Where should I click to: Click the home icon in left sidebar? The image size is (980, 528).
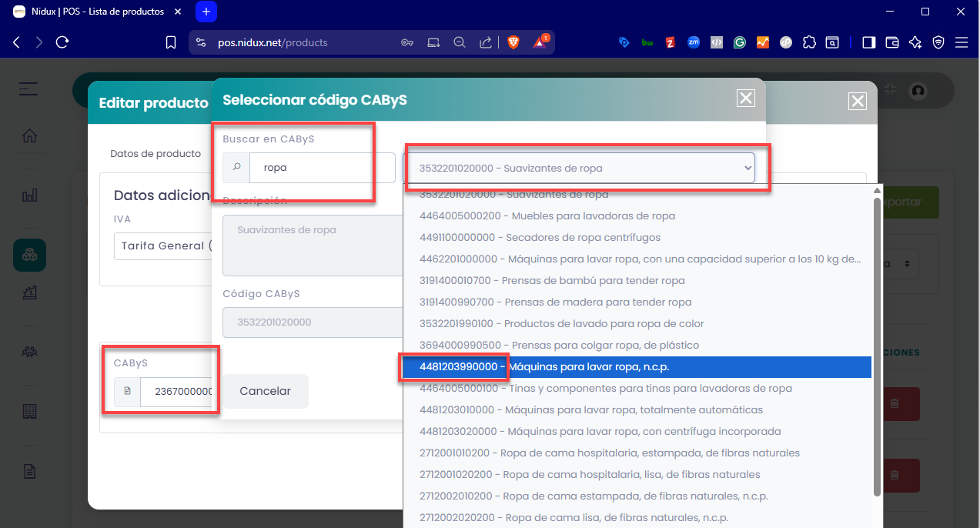tap(29, 136)
